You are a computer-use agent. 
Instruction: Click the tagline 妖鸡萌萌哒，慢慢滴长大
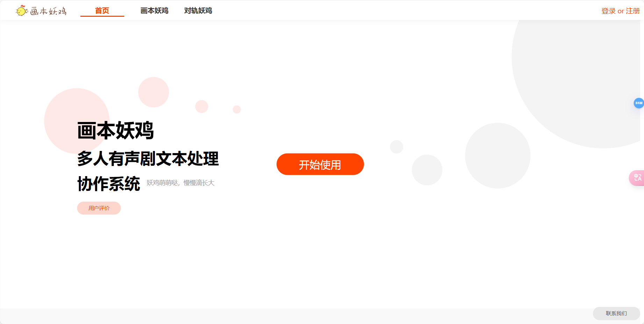tap(180, 182)
